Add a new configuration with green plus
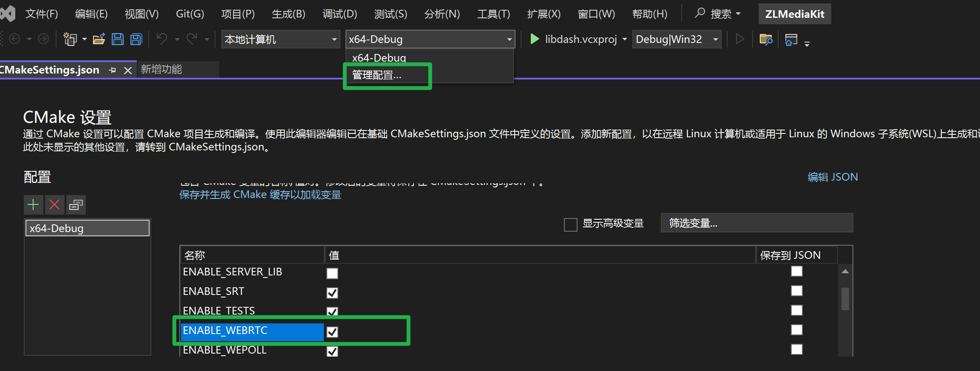Image resolution: width=980 pixels, height=371 pixels. (33, 205)
